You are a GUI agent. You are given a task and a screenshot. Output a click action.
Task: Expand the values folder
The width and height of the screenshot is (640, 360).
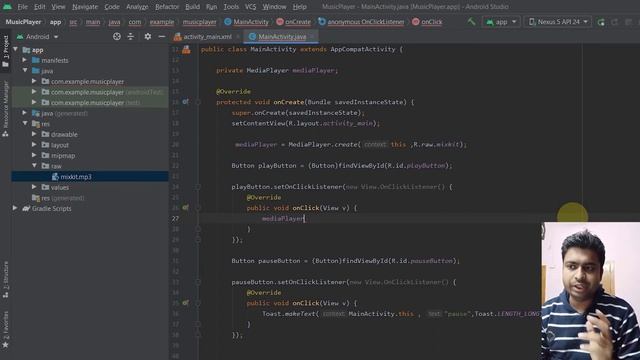click(34, 187)
